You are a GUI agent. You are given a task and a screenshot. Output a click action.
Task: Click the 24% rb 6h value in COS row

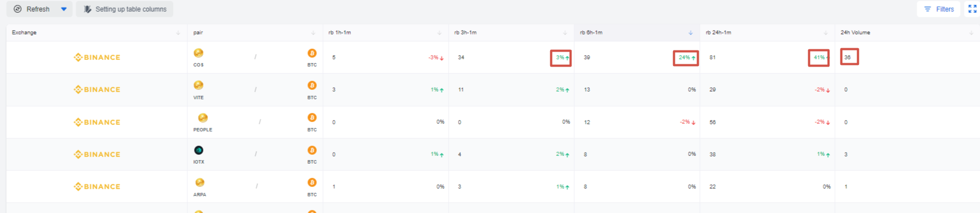click(x=684, y=58)
